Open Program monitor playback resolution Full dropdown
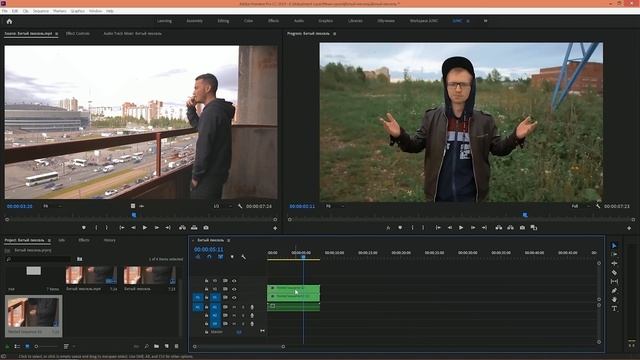The height and width of the screenshot is (360, 640). (580, 206)
